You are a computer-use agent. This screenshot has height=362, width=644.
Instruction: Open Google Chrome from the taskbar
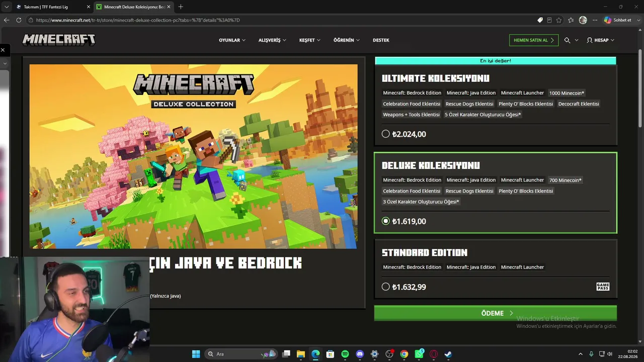click(x=404, y=354)
